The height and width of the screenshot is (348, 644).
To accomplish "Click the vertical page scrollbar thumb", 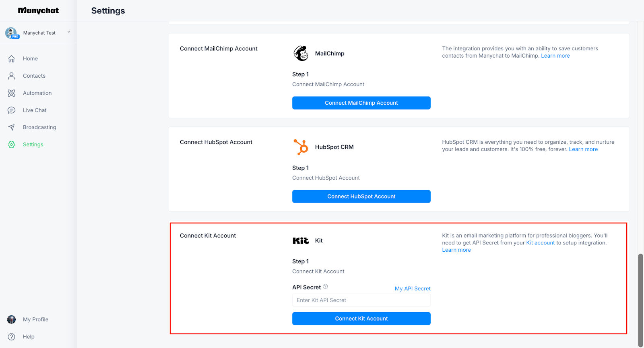I will [640, 300].
